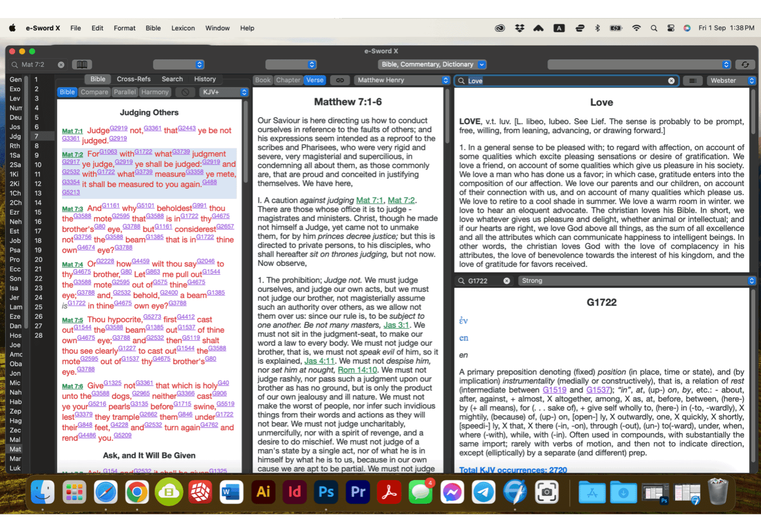Screen dimensions: 761x532
Task: Click the link sync icon beside Verse
Action: click(x=340, y=80)
